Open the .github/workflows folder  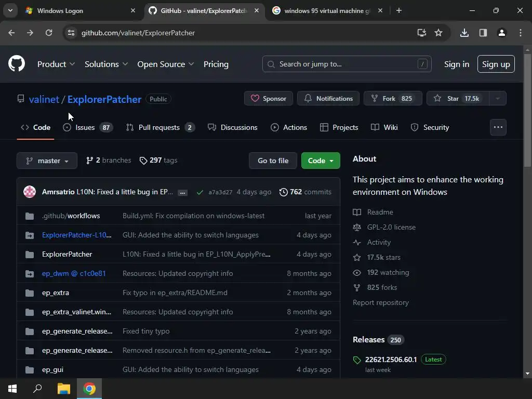click(x=71, y=216)
